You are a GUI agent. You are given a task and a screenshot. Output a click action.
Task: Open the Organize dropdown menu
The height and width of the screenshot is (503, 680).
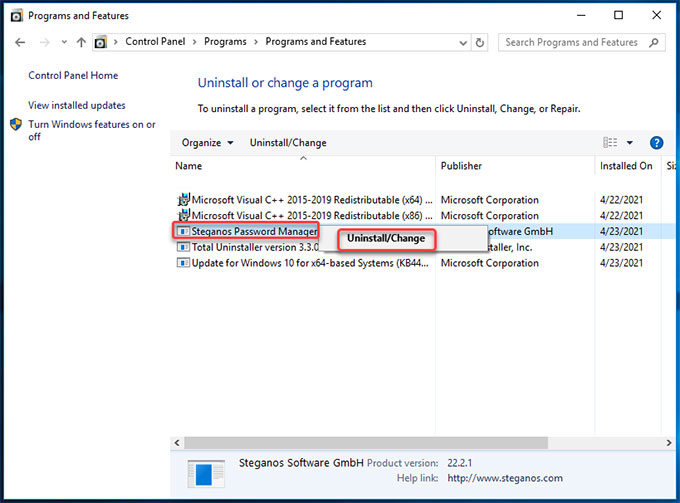click(207, 143)
